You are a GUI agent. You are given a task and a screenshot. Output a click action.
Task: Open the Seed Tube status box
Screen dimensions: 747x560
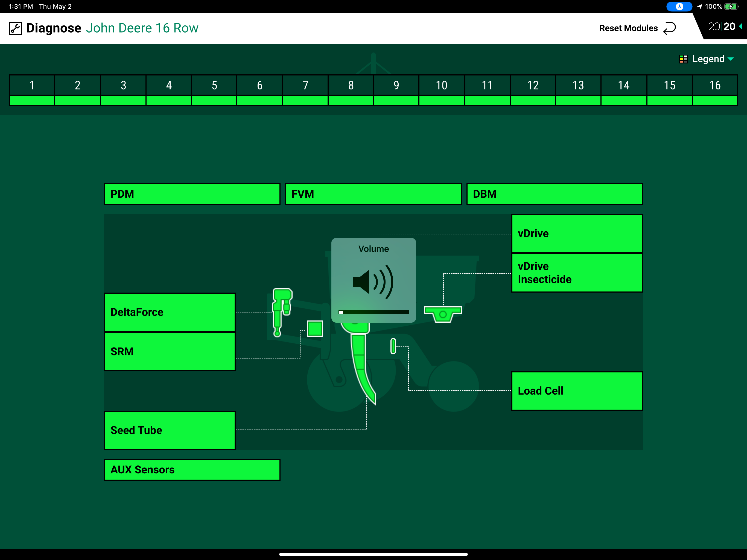(x=170, y=430)
